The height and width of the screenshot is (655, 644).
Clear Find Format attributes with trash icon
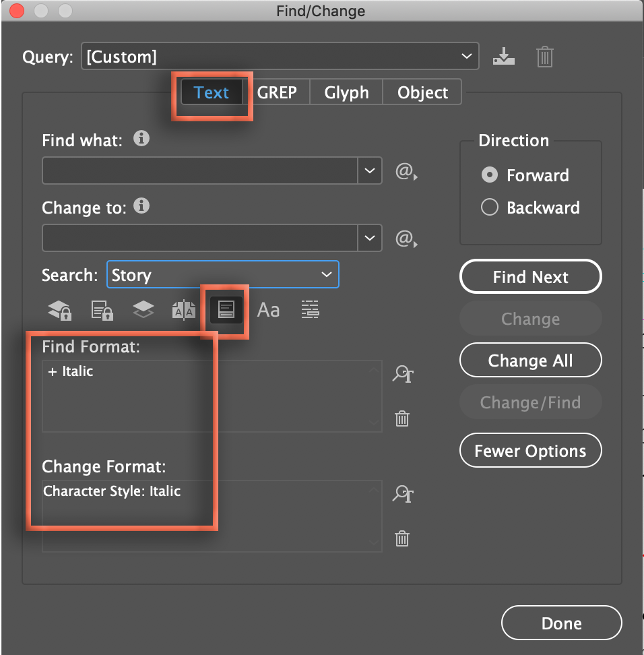click(402, 418)
